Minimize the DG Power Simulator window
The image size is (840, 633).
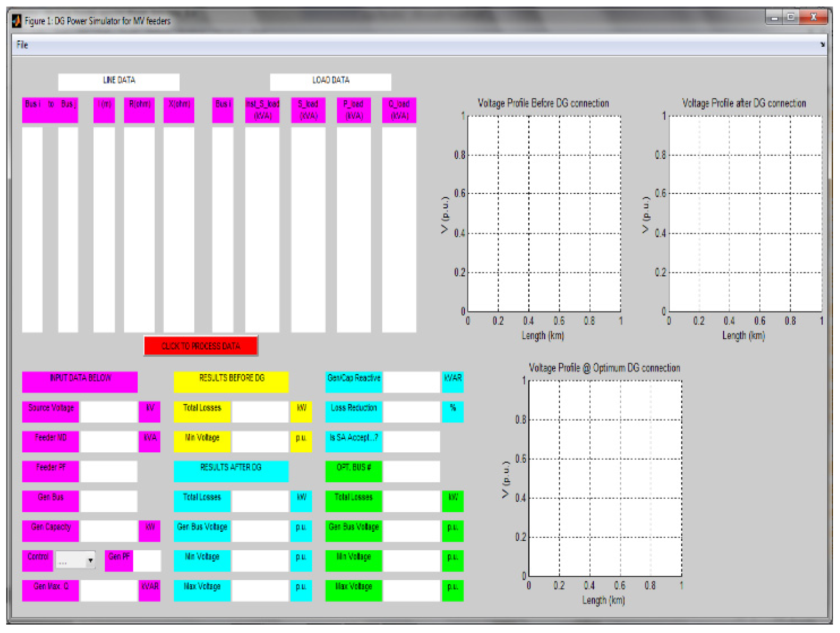775,17
